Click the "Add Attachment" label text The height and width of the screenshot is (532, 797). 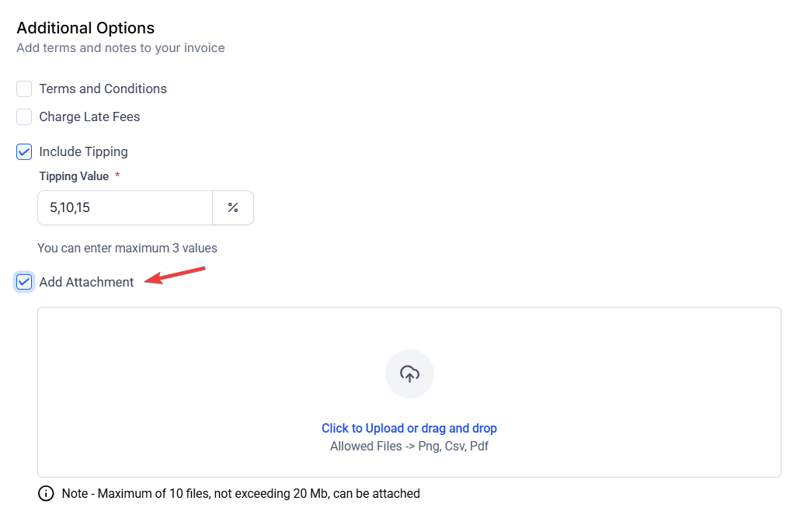pyautogui.click(x=86, y=282)
